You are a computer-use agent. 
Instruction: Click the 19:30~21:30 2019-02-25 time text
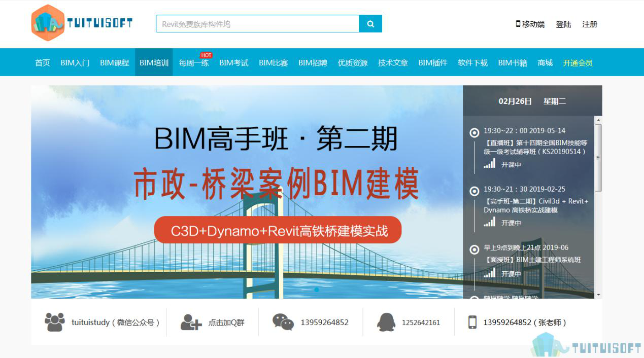(x=524, y=189)
